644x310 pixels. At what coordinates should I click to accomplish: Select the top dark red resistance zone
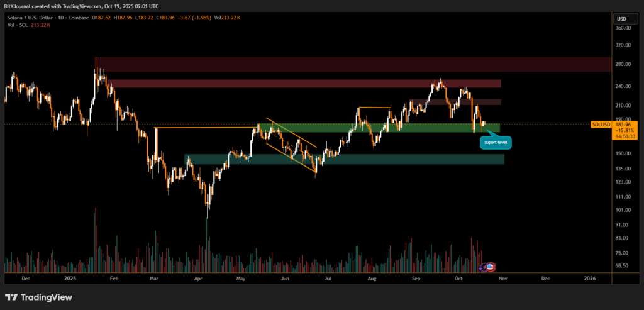(352, 64)
